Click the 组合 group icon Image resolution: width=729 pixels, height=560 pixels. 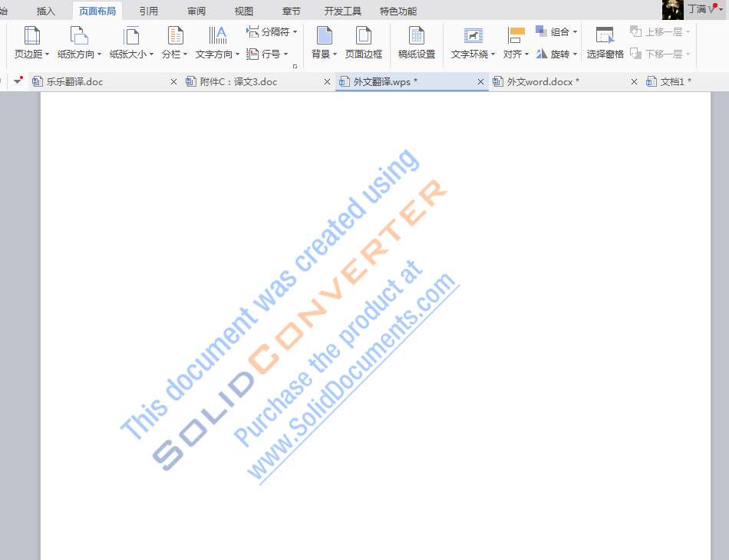click(x=541, y=31)
